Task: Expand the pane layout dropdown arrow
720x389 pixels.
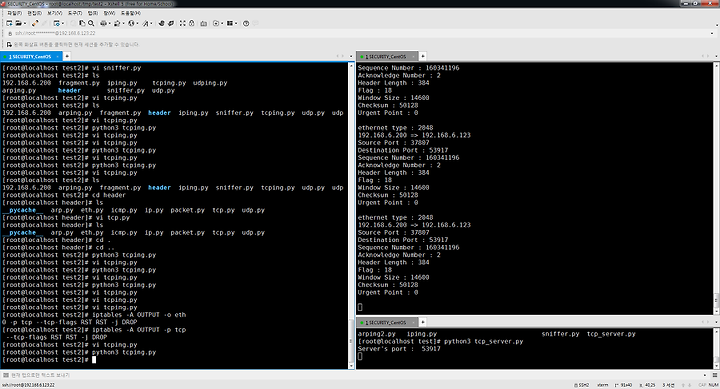Action: point(236,23)
